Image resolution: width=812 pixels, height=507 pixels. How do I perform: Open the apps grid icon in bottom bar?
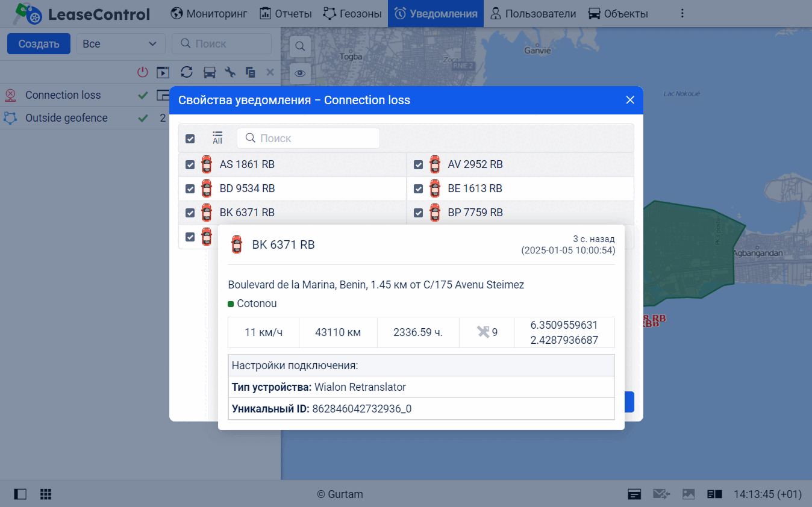pos(46,494)
